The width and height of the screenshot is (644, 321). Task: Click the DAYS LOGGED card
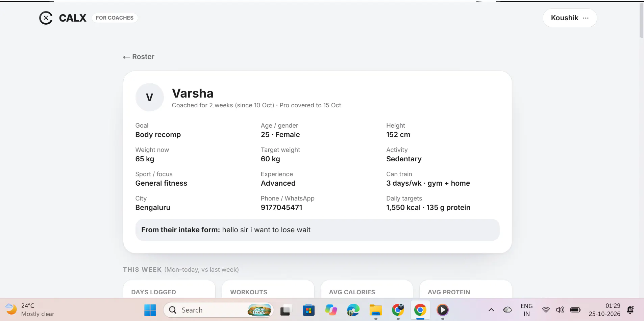pyautogui.click(x=169, y=289)
